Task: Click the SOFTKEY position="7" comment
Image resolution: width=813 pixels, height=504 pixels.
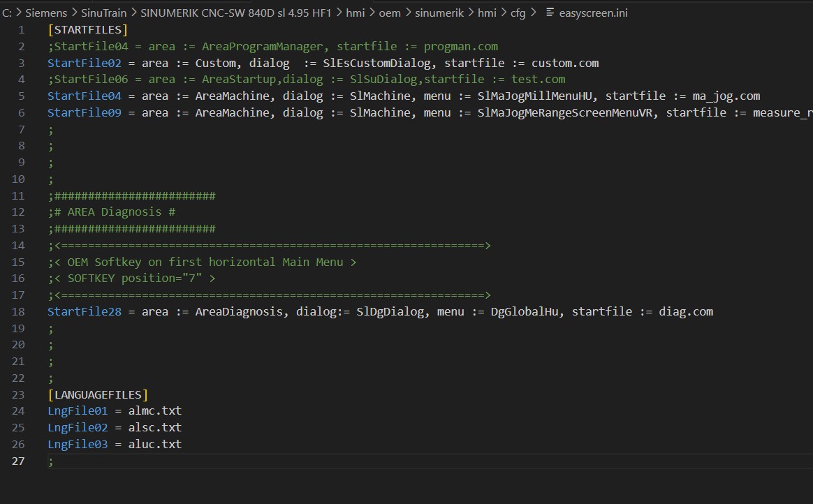Action: pos(132,279)
